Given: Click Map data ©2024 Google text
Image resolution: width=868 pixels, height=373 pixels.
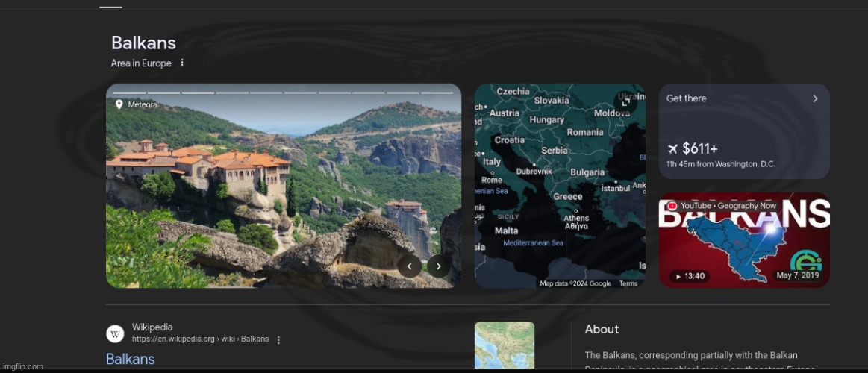Looking at the screenshot, I should (575, 283).
